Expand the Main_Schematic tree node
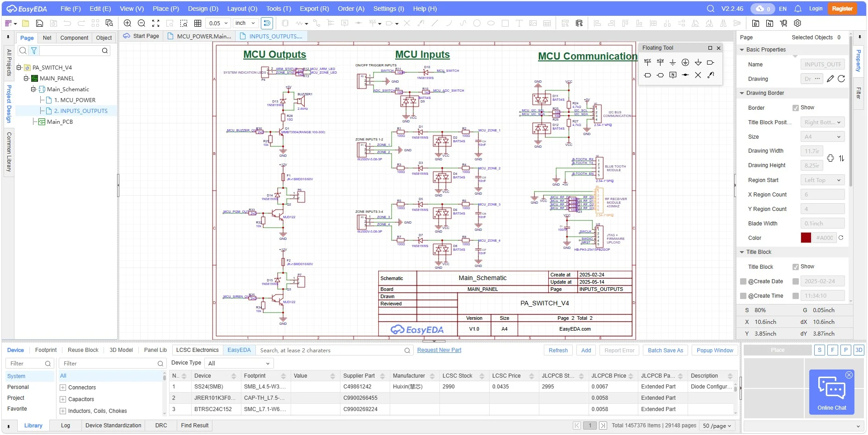This screenshot has width=868, height=435. coord(33,89)
